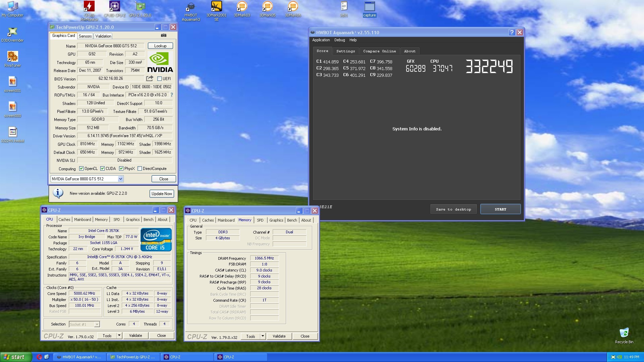
Task: Toggle PhysX checkbox
Action: [x=121, y=169]
